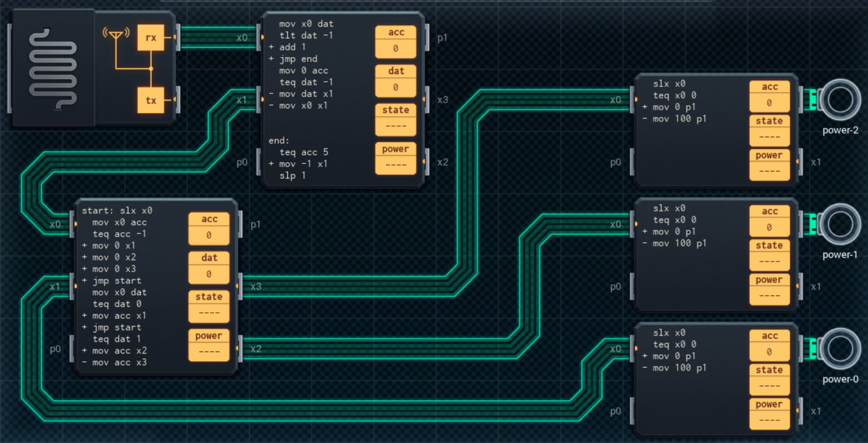Click the power register on the top microcontroller
Viewport: 868px width, 443px height.
coord(395,157)
